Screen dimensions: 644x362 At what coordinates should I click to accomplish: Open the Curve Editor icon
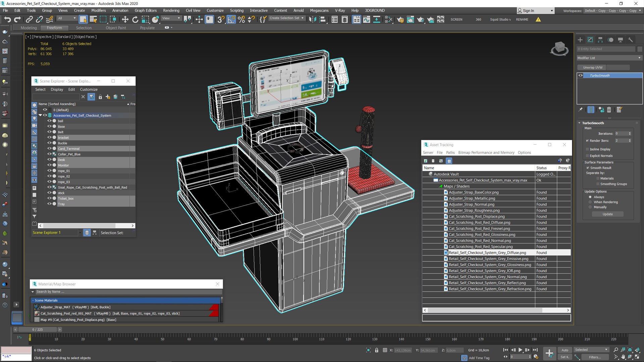(x=366, y=19)
